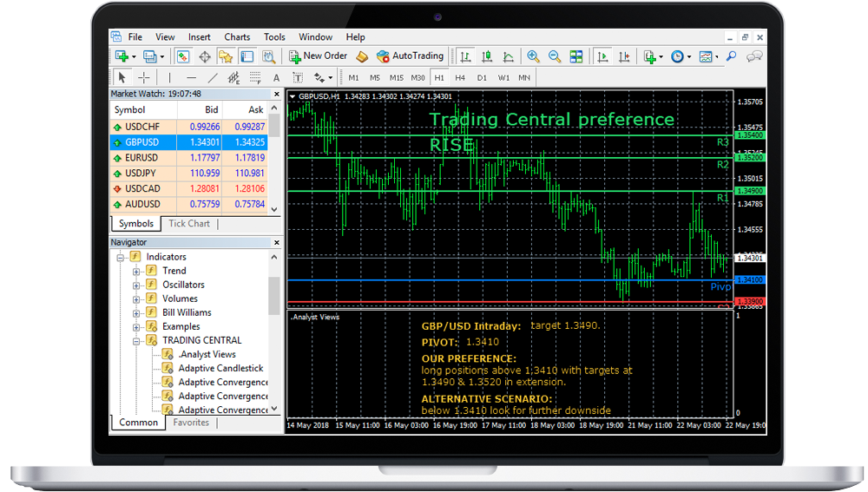Set timeframe to W1
Viewport: 868px width, 492px height.
(x=503, y=78)
